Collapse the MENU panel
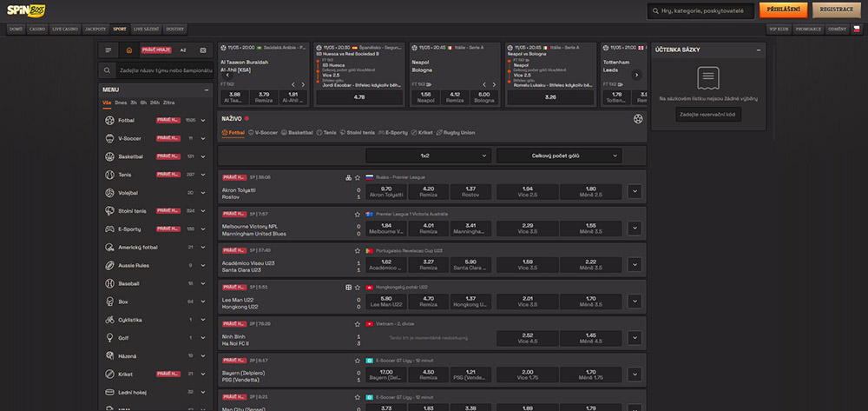The height and width of the screenshot is (411, 868). coord(207,89)
